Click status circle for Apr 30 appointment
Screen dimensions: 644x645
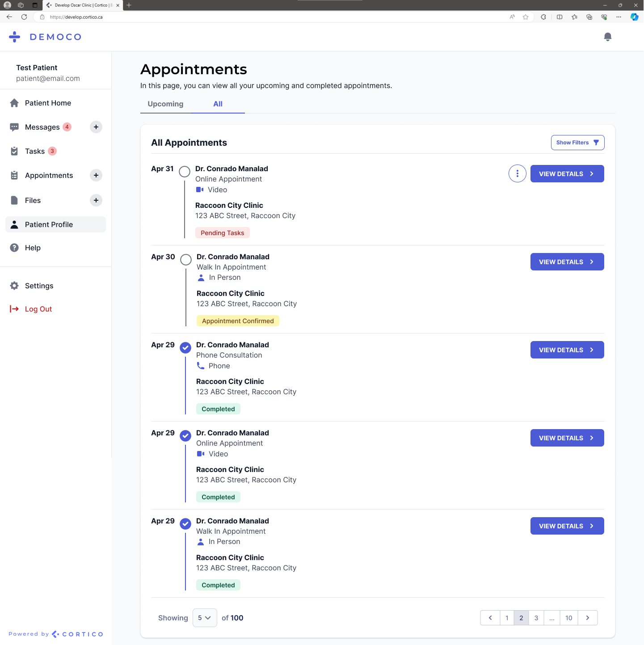tap(186, 260)
